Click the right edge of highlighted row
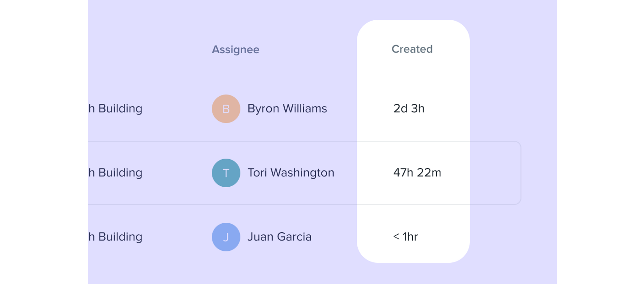644x284 pixels. pos(519,173)
